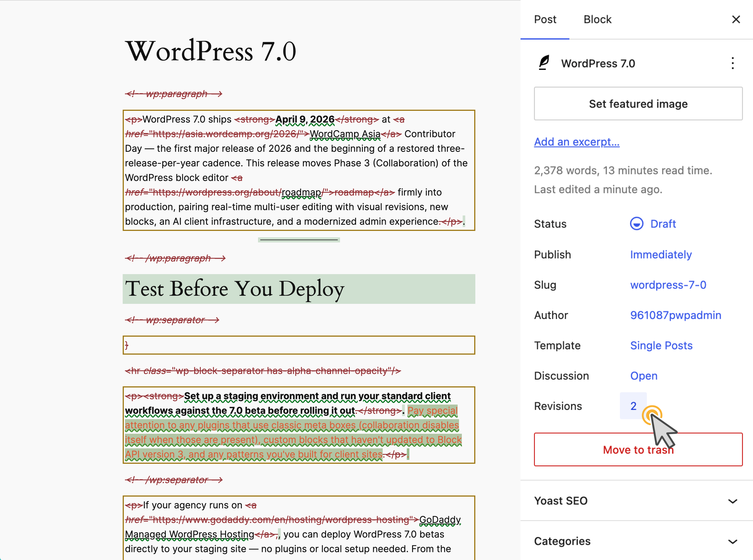Add an excerpt to the post

coord(577,142)
